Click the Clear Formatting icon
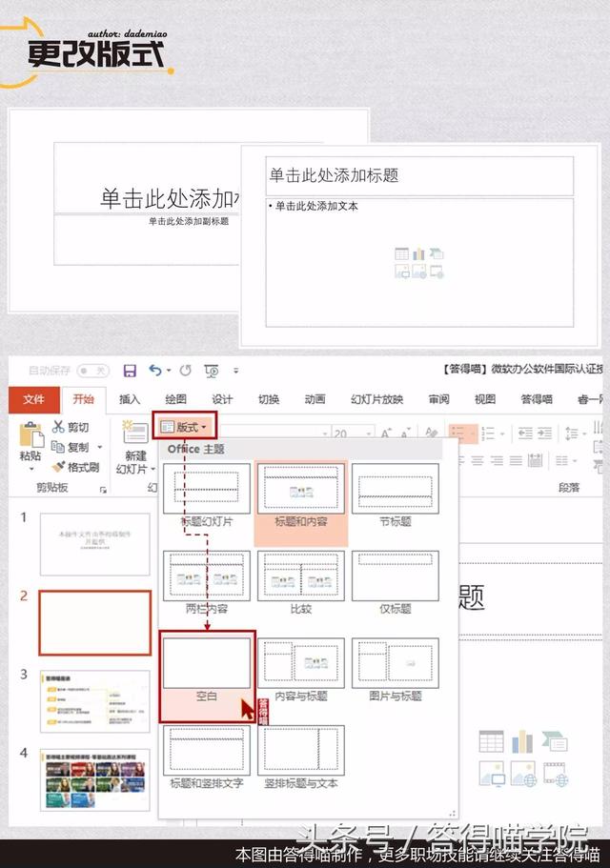This screenshot has height=868, width=610. (431, 433)
